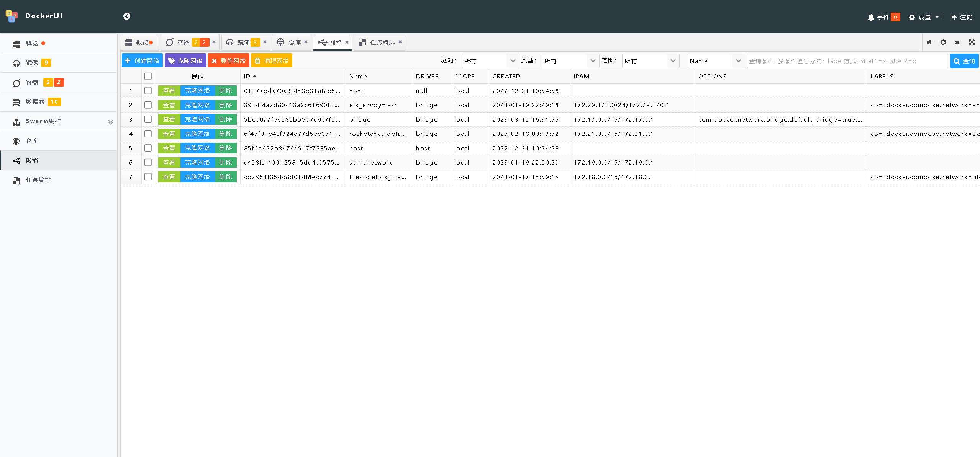Toggle the select-all checkbox in the table header

point(148,77)
